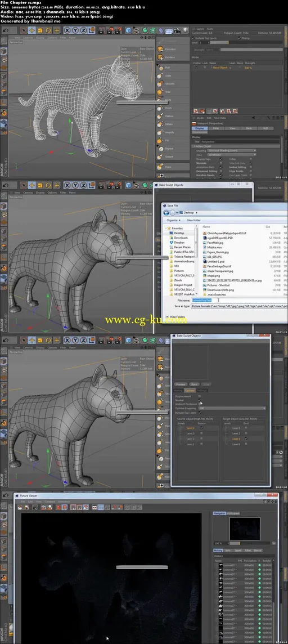Click the Navigator preview thumbnail in the Picture Viewer

click(x=245, y=528)
